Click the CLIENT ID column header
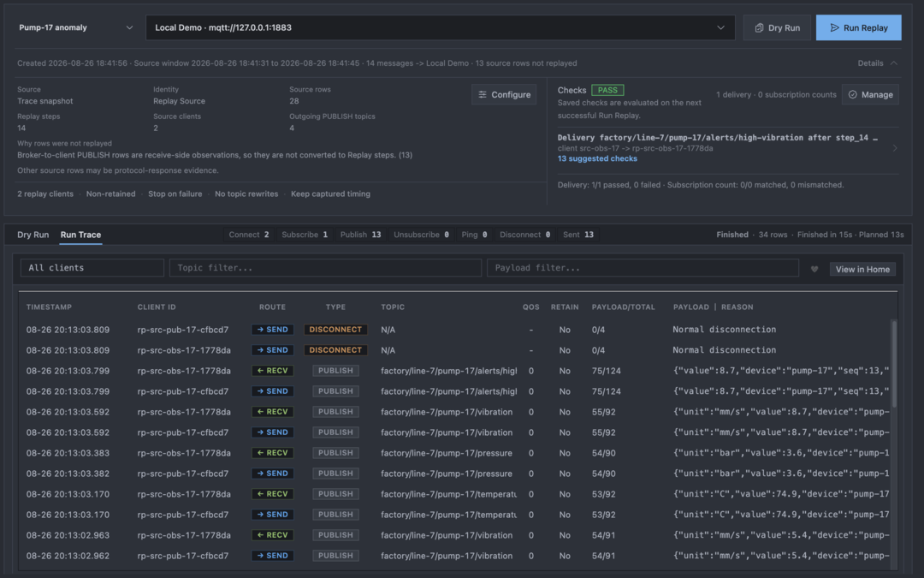 point(157,307)
